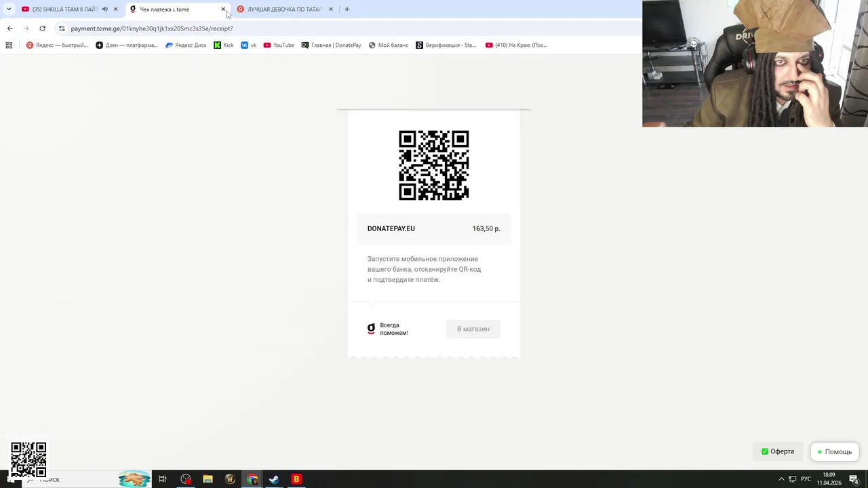
Task: Open Steam from the taskbar
Action: tap(274, 479)
